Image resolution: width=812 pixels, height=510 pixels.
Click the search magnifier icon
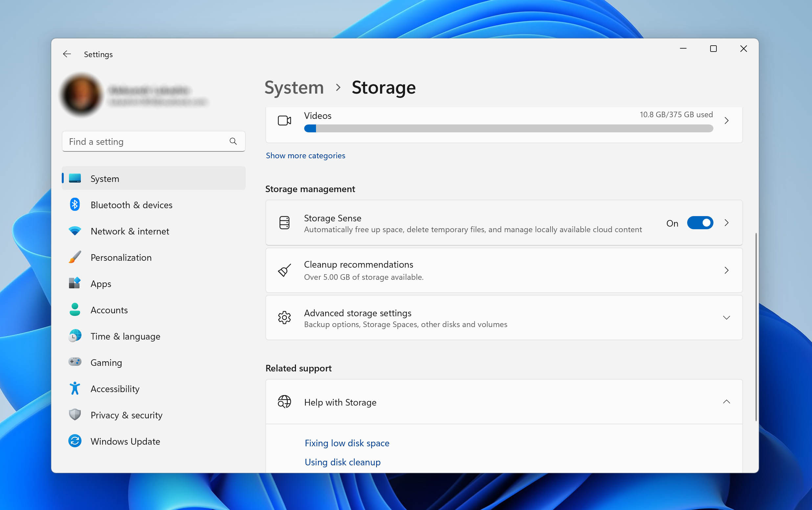tap(233, 141)
